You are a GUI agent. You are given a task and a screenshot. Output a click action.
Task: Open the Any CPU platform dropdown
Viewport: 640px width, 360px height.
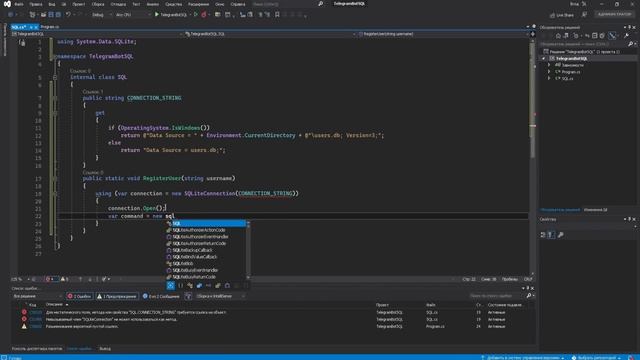(133, 15)
